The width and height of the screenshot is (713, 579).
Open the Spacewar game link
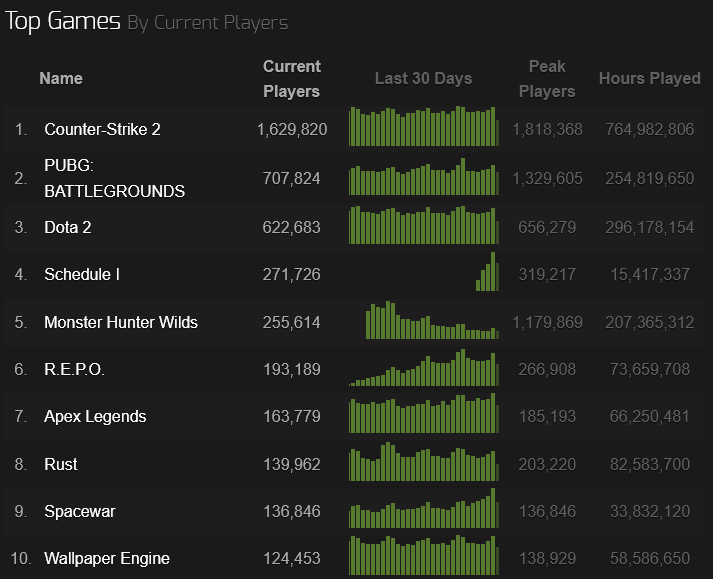(80, 512)
